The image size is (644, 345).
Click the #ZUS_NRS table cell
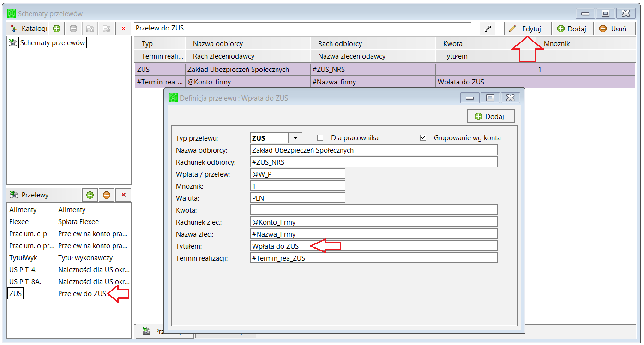[x=373, y=70]
